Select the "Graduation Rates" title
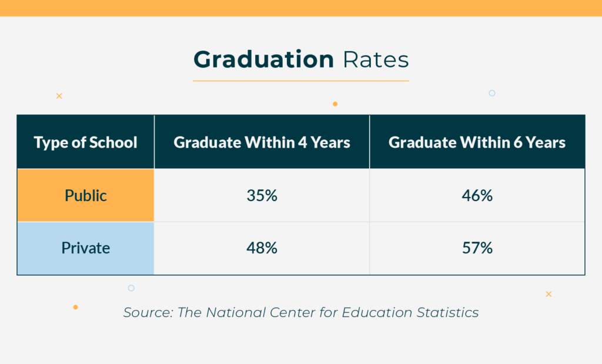The image size is (602, 364). pyautogui.click(x=300, y=60)
